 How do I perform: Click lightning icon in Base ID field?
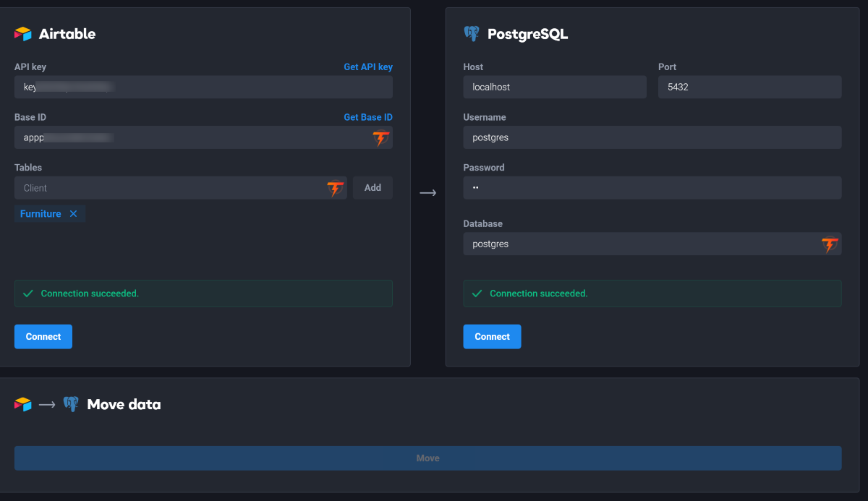[380, 138]
